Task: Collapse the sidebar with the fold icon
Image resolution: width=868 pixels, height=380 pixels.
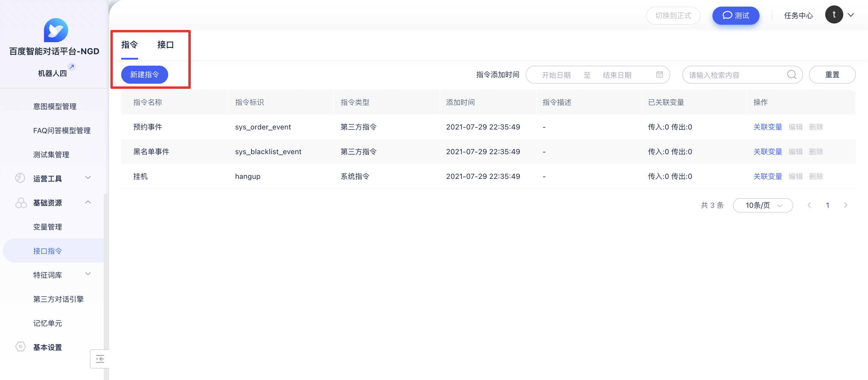Action: click(x=100, y=359)
